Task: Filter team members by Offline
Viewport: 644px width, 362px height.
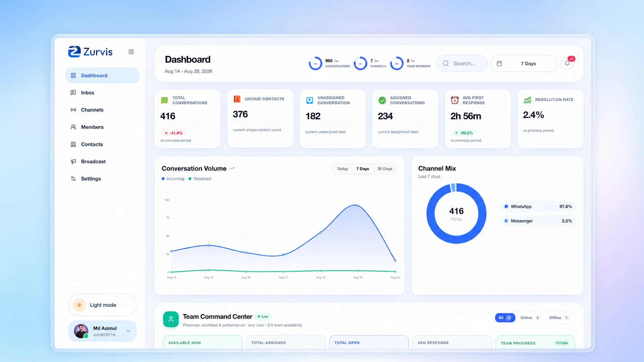Action: click(558, 318)
